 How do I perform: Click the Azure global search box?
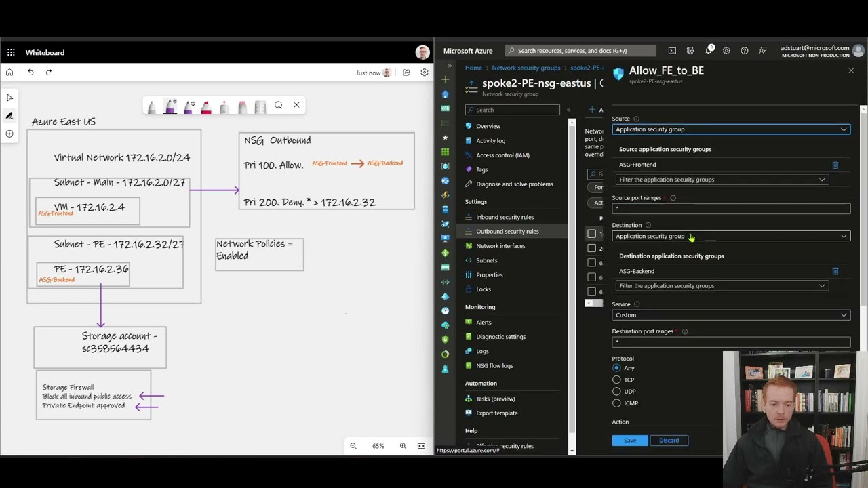pyautogui.click(x=580, y=51)
